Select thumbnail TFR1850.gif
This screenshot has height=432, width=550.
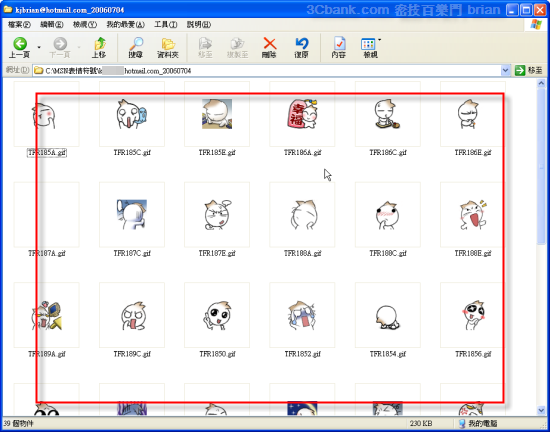click(217, 315)
